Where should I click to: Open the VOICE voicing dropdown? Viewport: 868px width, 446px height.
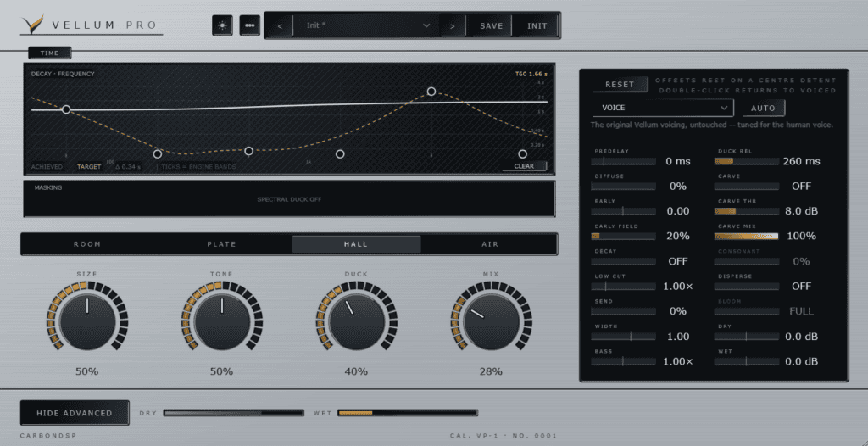coord(663,108)
